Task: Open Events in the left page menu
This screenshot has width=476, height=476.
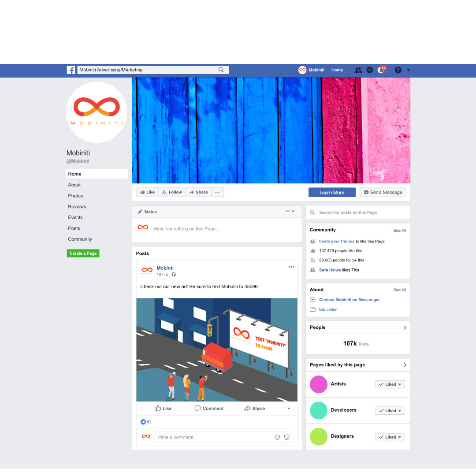Action: tap(75, 218)
